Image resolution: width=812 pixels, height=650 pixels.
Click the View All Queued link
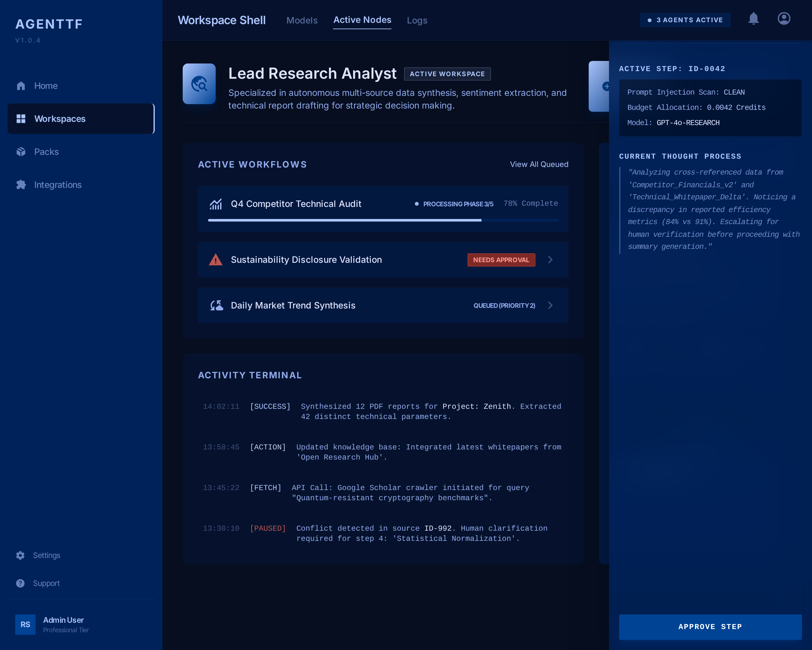coord(539,164)
